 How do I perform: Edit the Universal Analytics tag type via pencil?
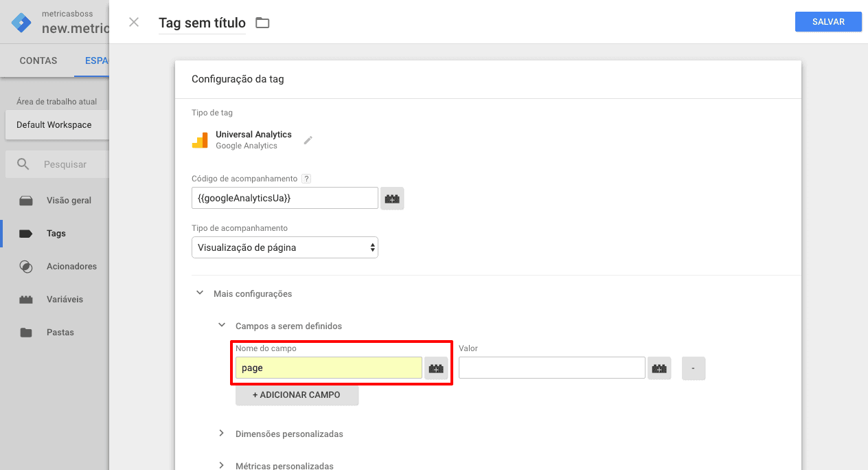point(307,140)
